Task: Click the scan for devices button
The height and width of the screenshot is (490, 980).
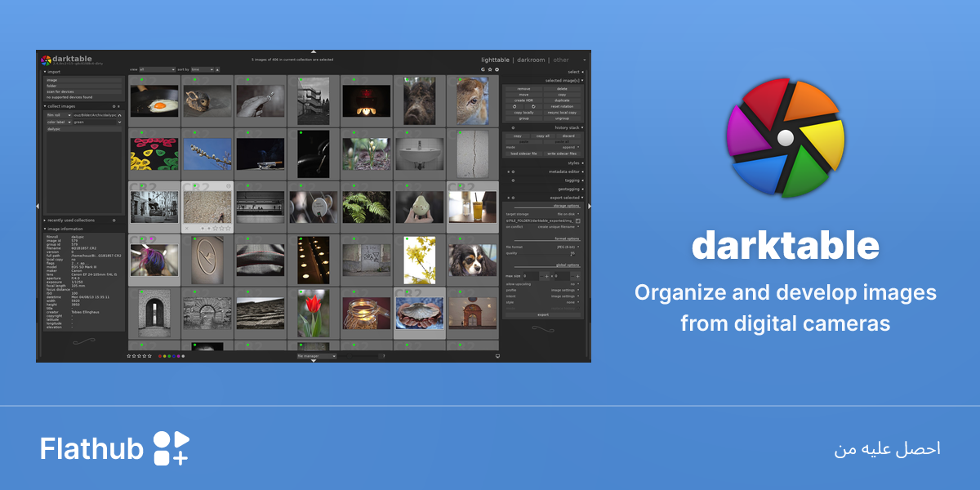Action: pos(84,91)
